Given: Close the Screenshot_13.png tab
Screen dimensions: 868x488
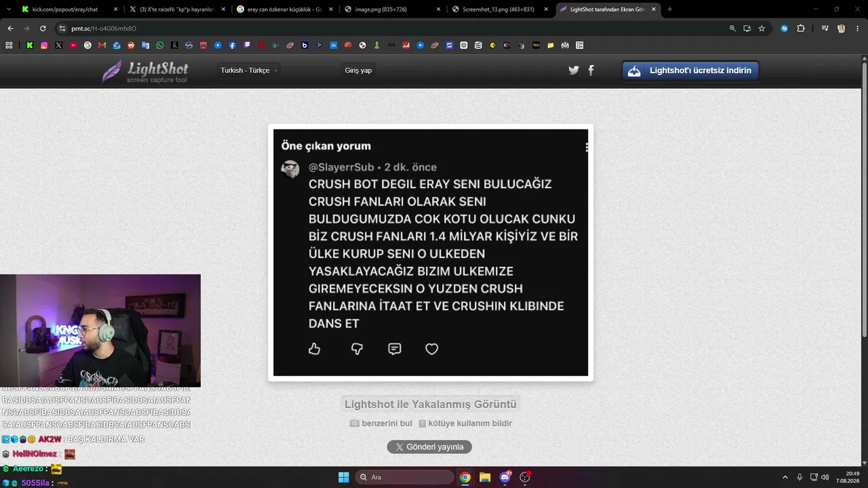Looking at the screenshot, I should [x=545, y=9].
